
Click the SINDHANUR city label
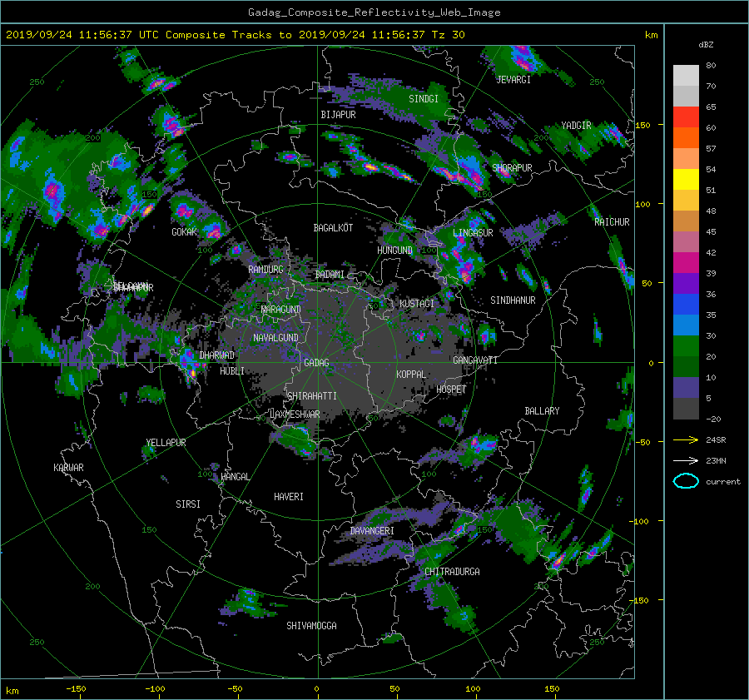click(x=513, y=300)
